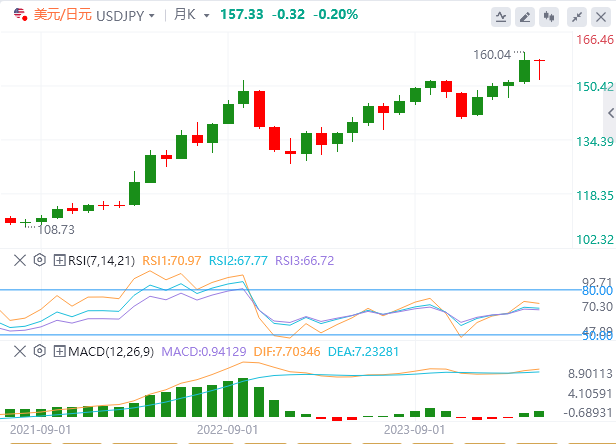Close the USDJPY chart panel
This screenshot has height=444, width=616.
coord(601,17)
